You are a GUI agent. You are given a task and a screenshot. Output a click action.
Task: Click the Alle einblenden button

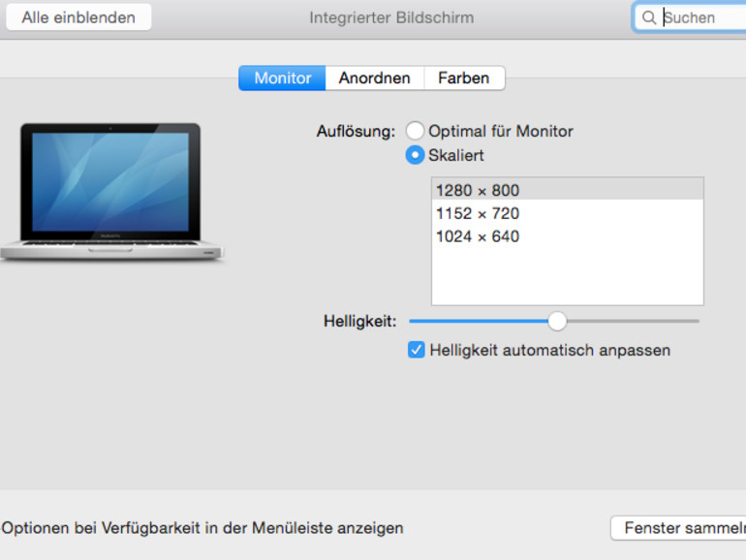coord(78,17)
